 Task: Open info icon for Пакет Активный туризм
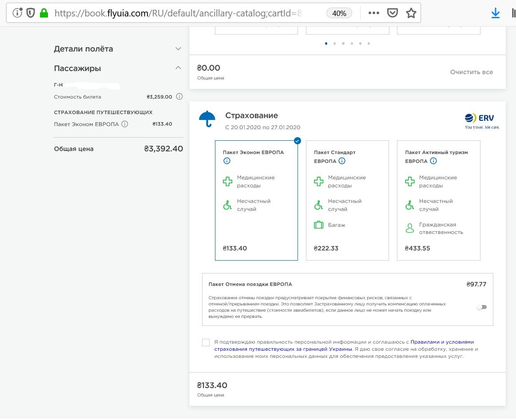[433, 161]
